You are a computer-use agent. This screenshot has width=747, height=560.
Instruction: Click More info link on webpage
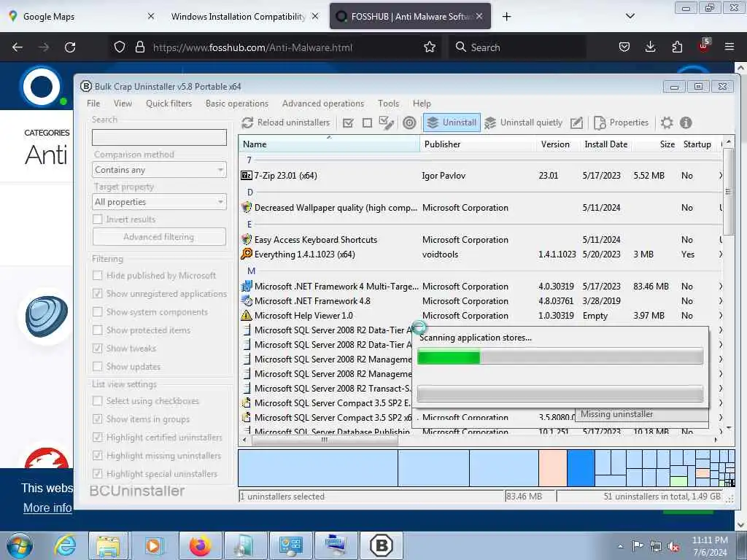pyautogui.click(x=47, y=507)
